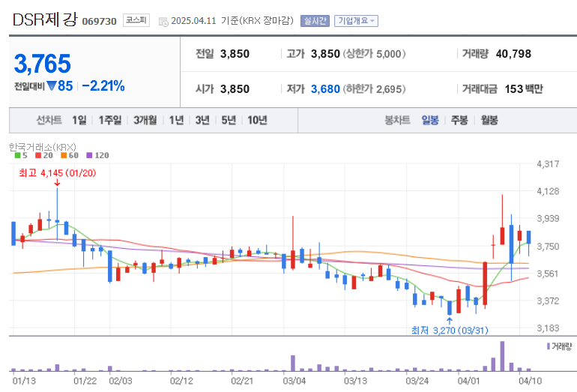The image size is (577, 392).
Task: Show the 10년 line chart
Action: [257, 120]
